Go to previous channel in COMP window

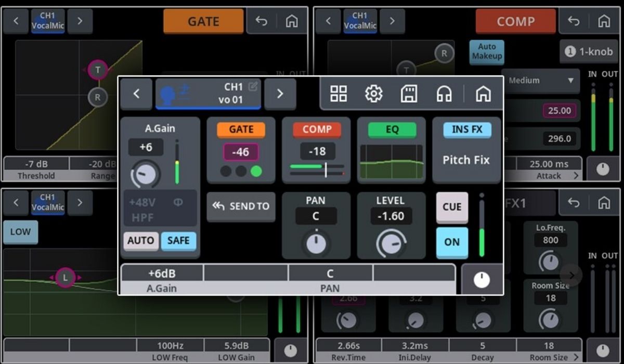tap(328, 21)
